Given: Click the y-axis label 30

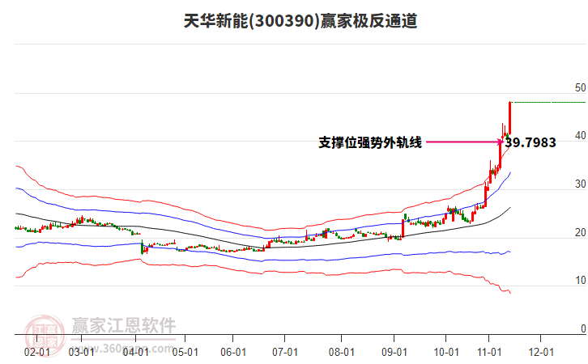Looking at the screenshot, I should 580,184.
